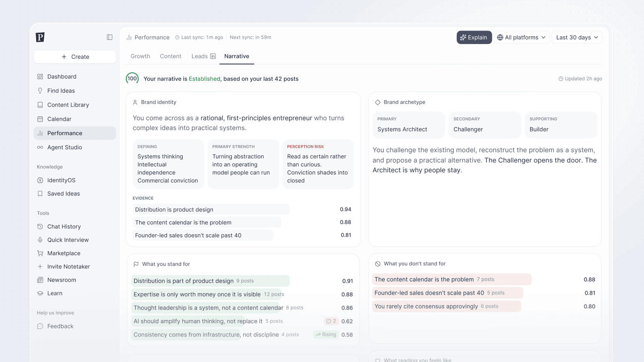This screenshot has width=644, height=362.
Task: Click the Defining traits card
Action: (x=168, y=164)
